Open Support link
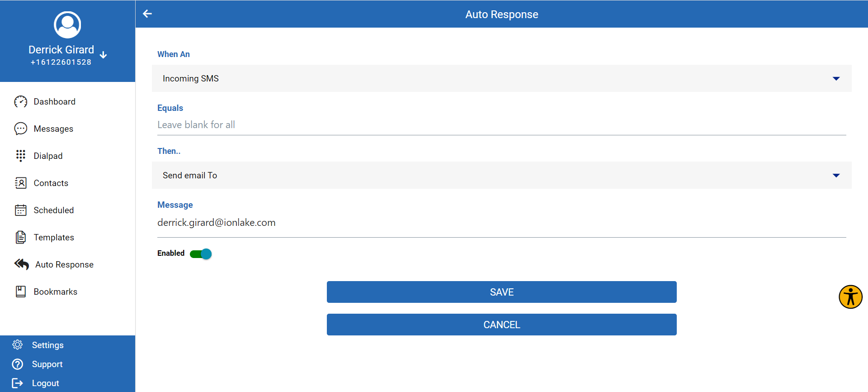868x392 pixels. pyautogui.click(x=47, y=364)
